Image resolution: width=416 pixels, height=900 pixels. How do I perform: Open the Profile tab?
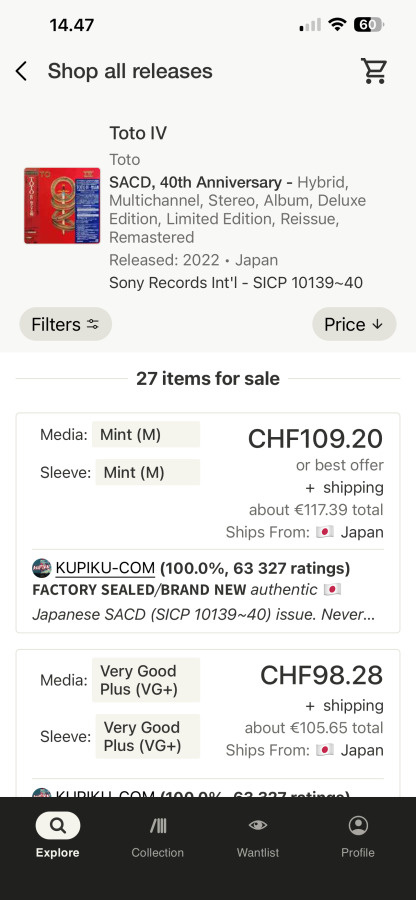358,836
